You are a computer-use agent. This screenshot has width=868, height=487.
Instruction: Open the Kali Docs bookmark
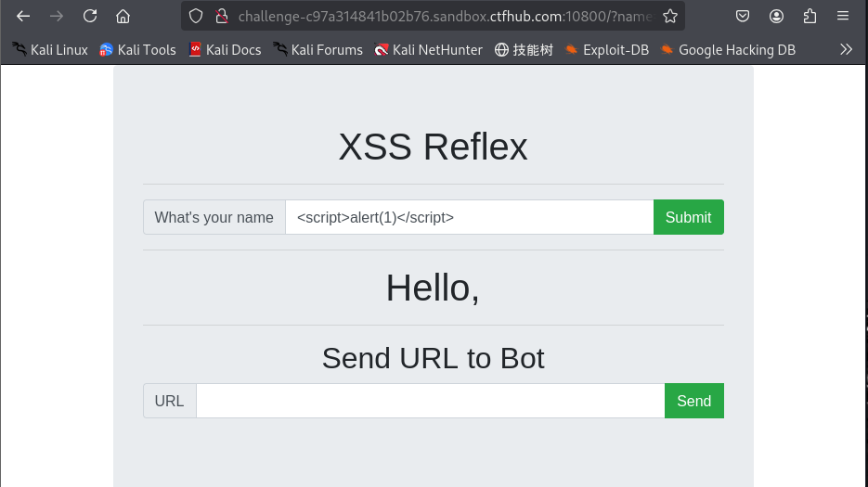225,50
